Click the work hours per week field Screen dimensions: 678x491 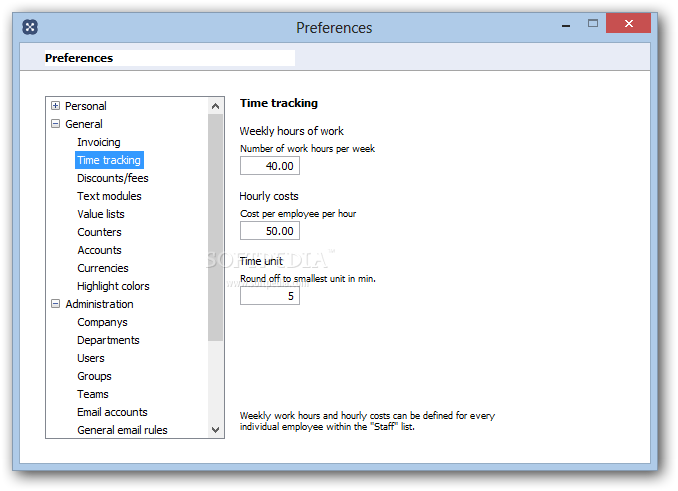(x=270, y=166)
